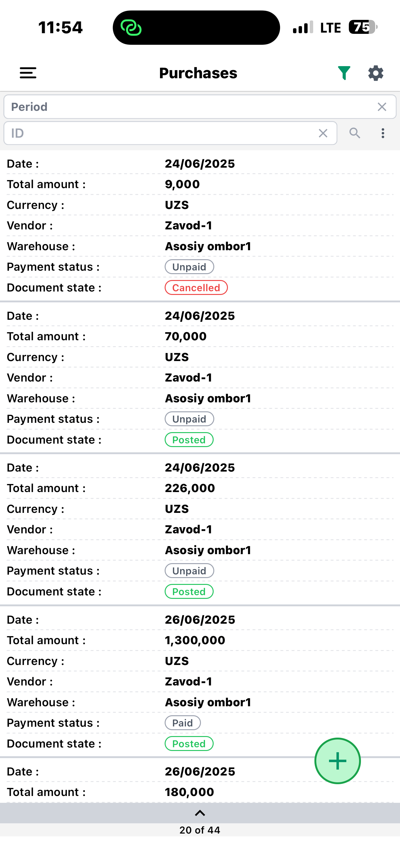Tap the LTE network indicator in status bar
400x868 pixels.
330,28
